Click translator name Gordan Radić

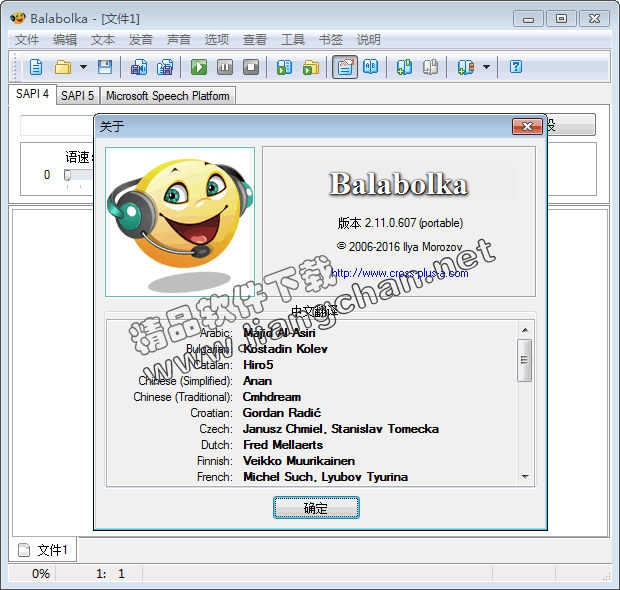(282, 413)
